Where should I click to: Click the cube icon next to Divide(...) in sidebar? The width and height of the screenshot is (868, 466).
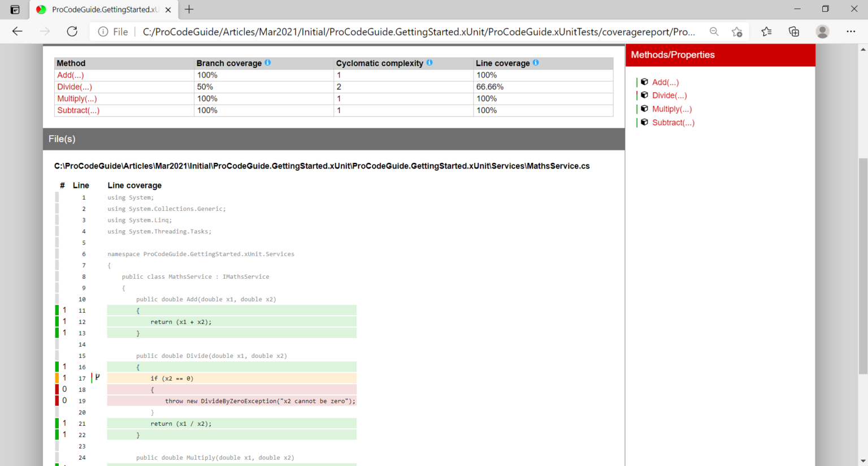click(x=644, y=96)
